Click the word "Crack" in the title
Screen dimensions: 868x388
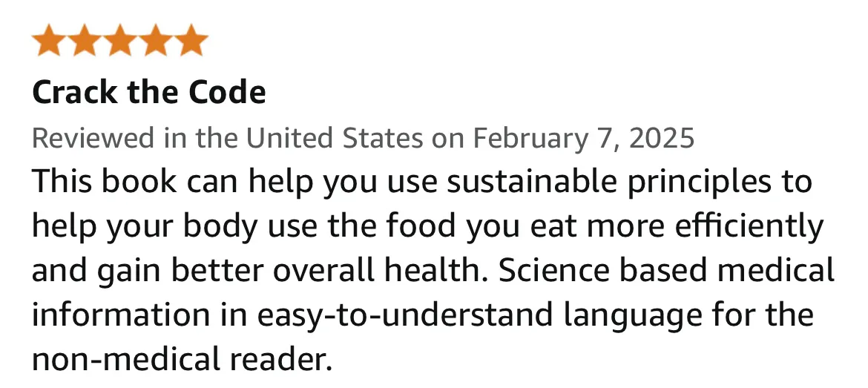pyautogui.click(x=75, y=92)
